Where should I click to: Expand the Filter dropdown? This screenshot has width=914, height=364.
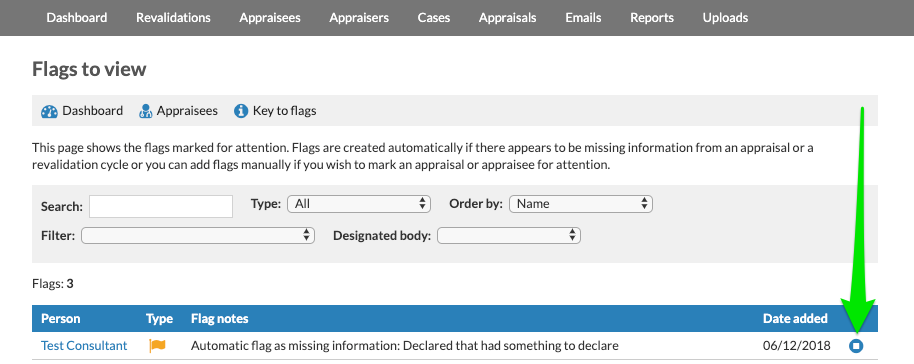pos(198,236)
